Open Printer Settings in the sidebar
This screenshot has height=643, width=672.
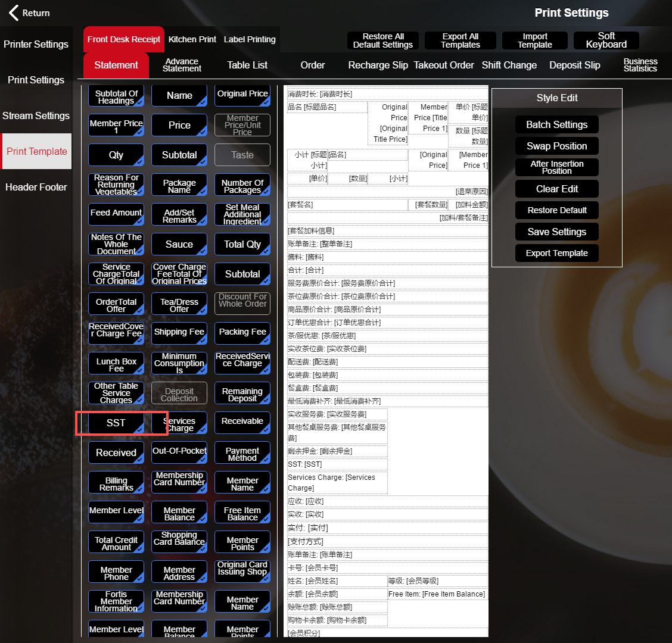click(x=36, y=44)
